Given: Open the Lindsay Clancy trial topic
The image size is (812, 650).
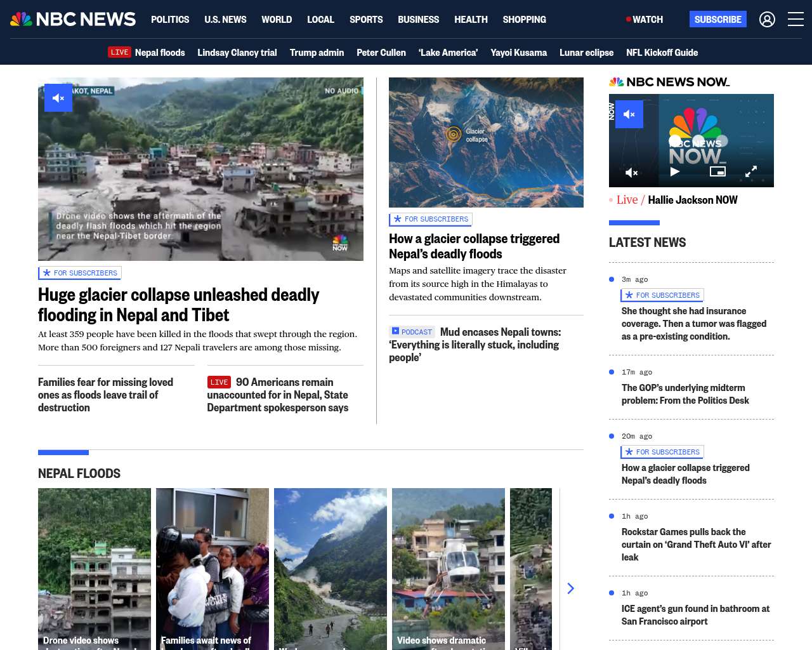Looking at the screenshot, I should 237,53.
